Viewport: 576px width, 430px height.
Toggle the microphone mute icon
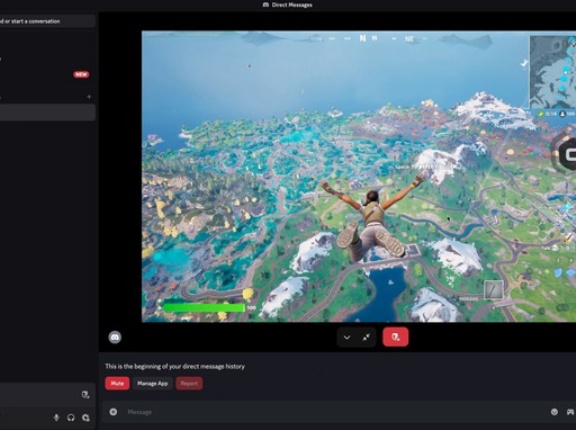point(56,418)
